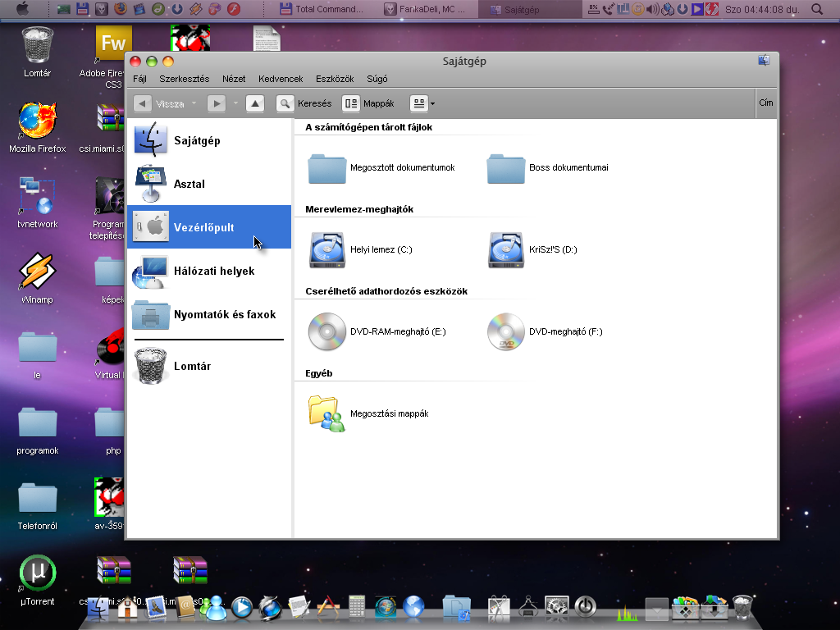Viewport: 840px width, 630px height.
Task: Open the Trash icon in the dock
Action: tap(742, 608)
